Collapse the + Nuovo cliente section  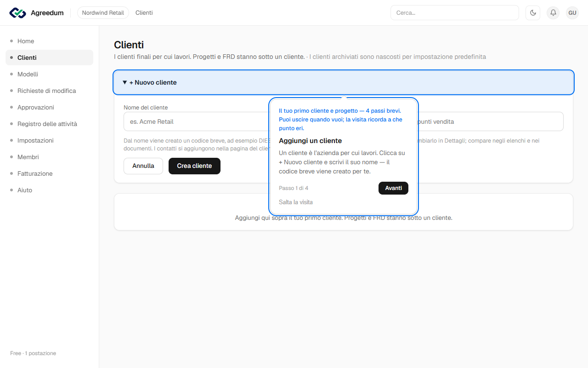(x=344, y=82)
